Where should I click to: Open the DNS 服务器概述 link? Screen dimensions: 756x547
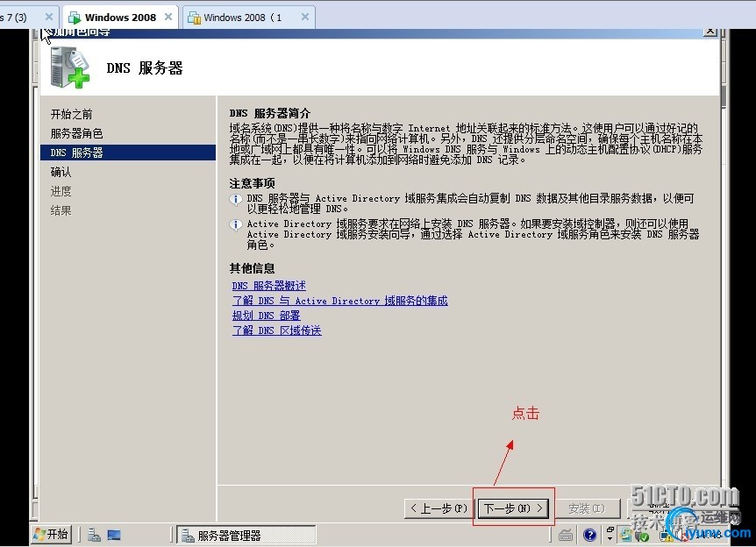269,286
